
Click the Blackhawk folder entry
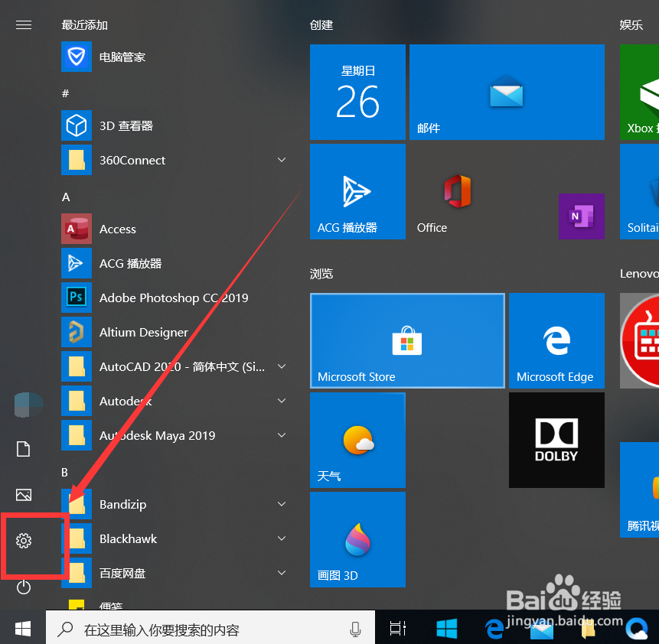pos(175,538)
